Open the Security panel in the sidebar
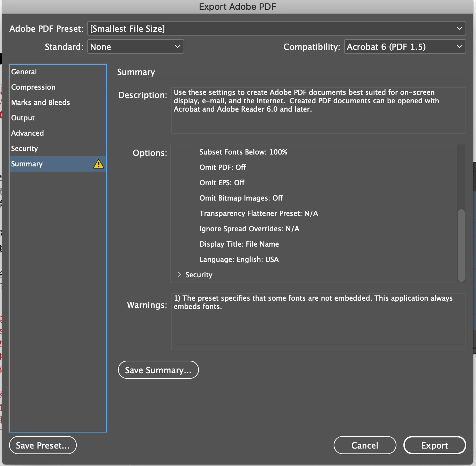The width and height of the screenshot is (476, 466). click(58, 149)
